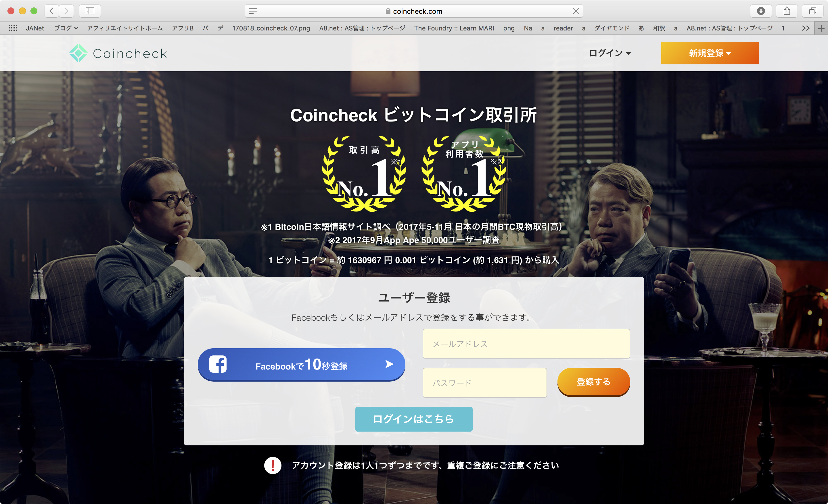Click the Facebook logo icon
Viewport: 828px width, 504px height.
218,364
